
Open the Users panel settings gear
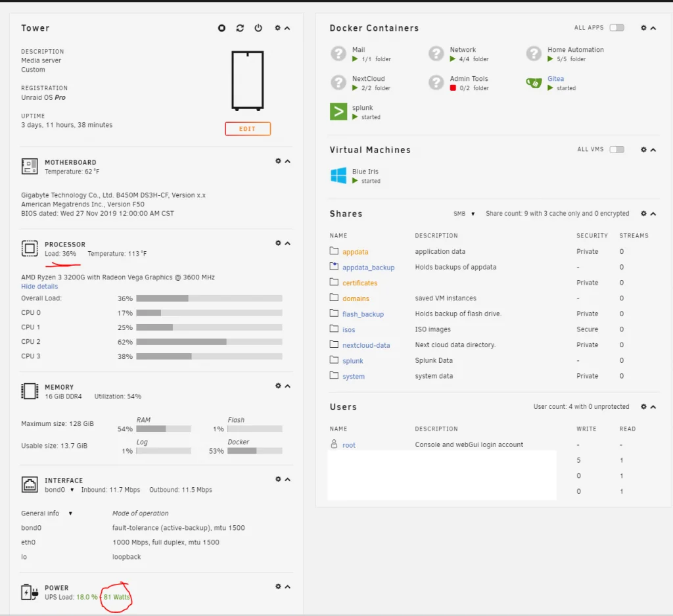644,406
